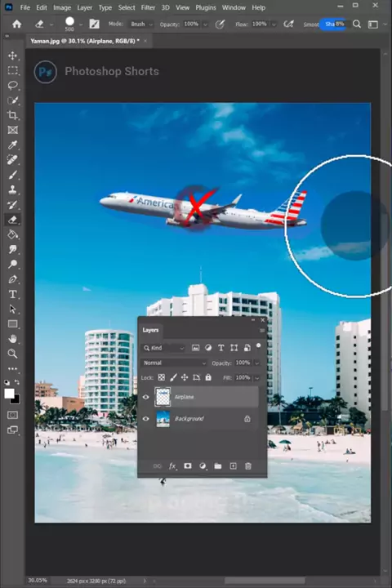Viewport: 392px width, 588px height.
Task: Open the Fill dropdown in Layers panel
Action: point(257,377)
